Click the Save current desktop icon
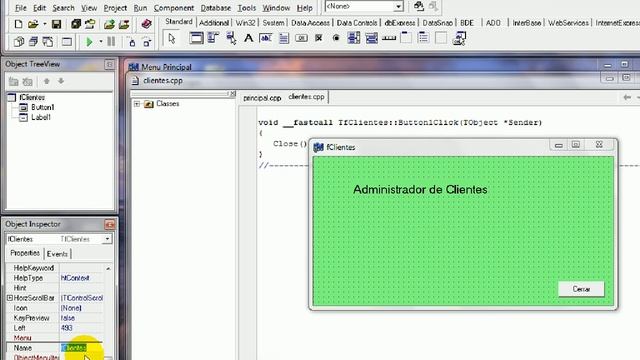Image resolution: width=640 pixels, height=360 pixels. (x=419, y=6)
